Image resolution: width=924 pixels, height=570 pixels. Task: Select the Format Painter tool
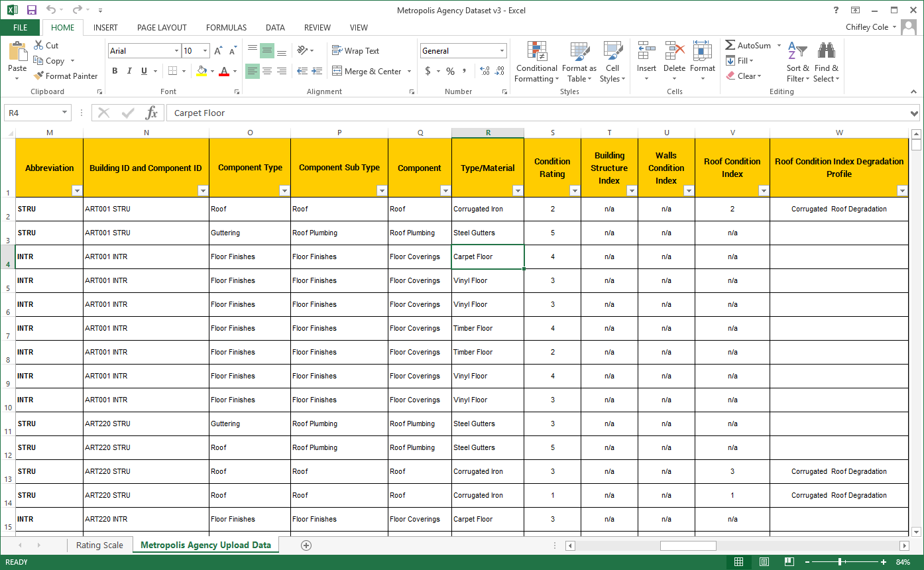tap(66, 76)
